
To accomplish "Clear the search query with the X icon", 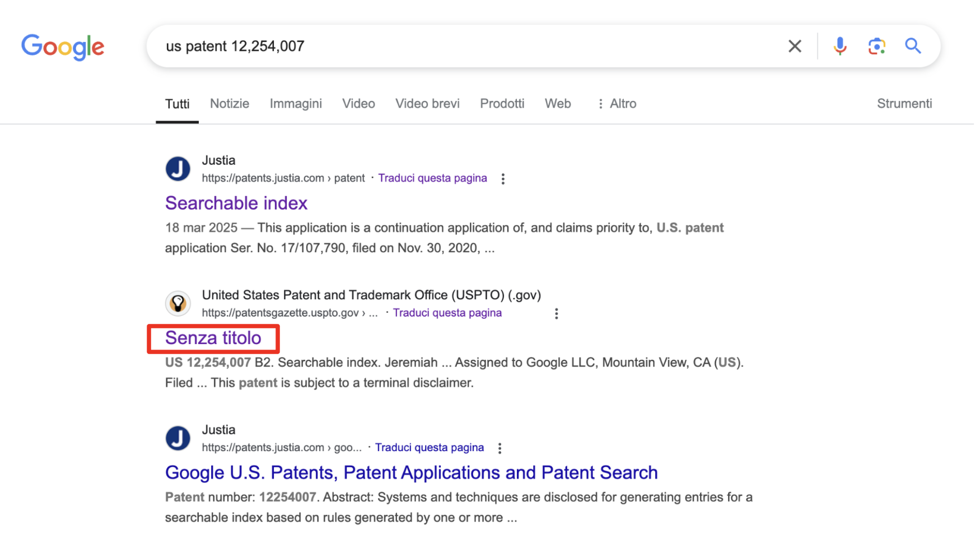I will point(795,46).
